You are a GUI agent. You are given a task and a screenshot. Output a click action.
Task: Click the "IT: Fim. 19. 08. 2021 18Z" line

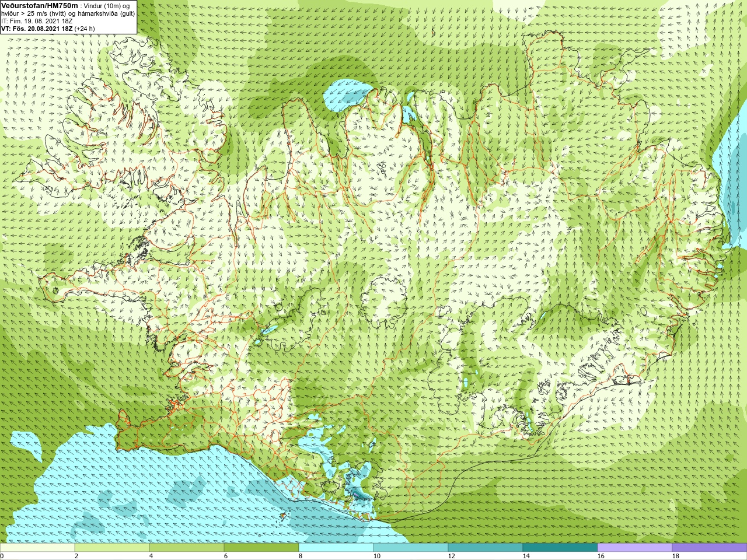tap(37, 21)
